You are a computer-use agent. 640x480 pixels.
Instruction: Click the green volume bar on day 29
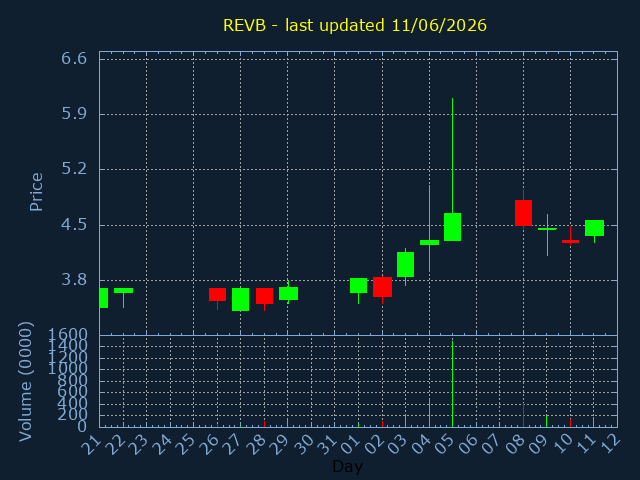tap(287, 423)
